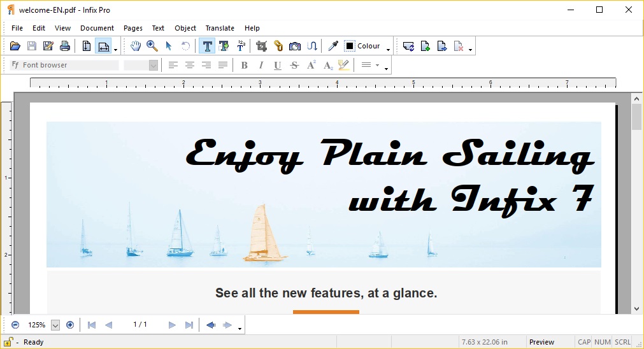The height and width of the screenshot is (349, 644).
Task: Select the Zoom magnifier tool
Action: click(152, 46)
